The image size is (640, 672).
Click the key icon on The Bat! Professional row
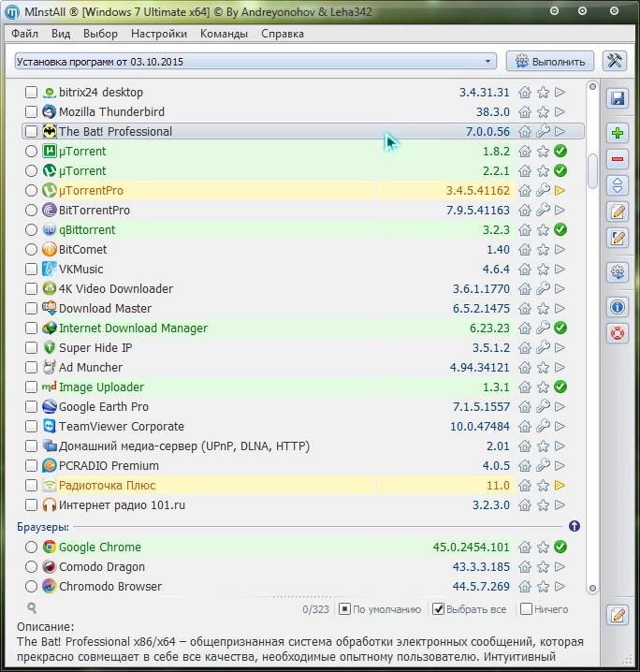click(543, 131)
